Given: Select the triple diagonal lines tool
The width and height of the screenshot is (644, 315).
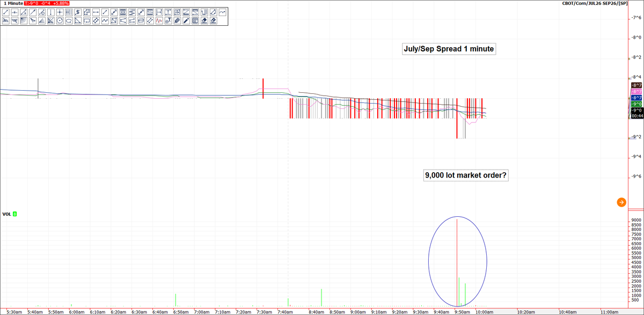Looking at the screenshot, I should 177,20.
